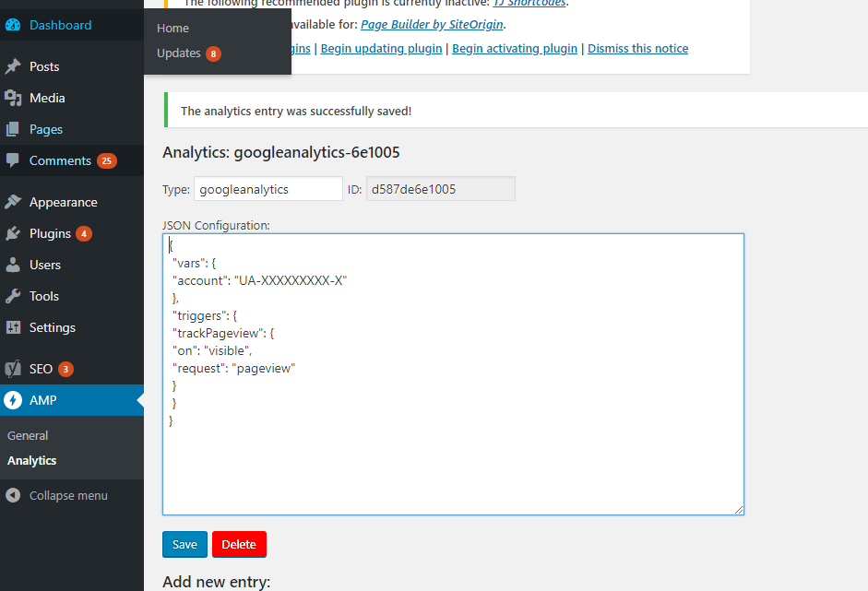Click the Appearance paintbrush icon

tap(13, 202)
